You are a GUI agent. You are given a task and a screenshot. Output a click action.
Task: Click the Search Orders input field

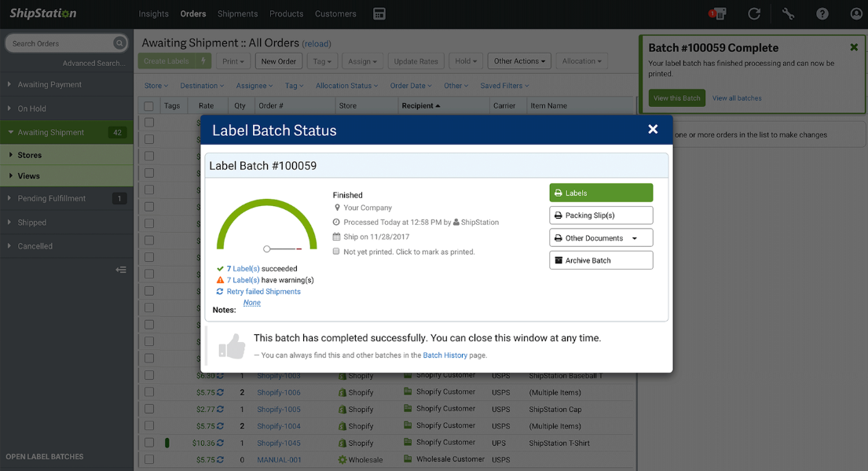click(x=59, y=43)
